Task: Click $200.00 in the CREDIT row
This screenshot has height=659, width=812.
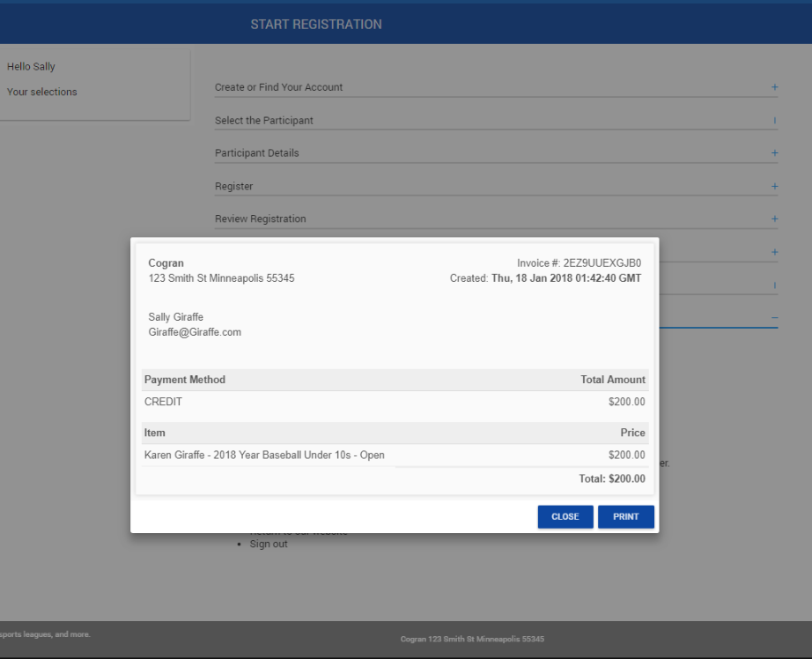Action: coord(626,402)
